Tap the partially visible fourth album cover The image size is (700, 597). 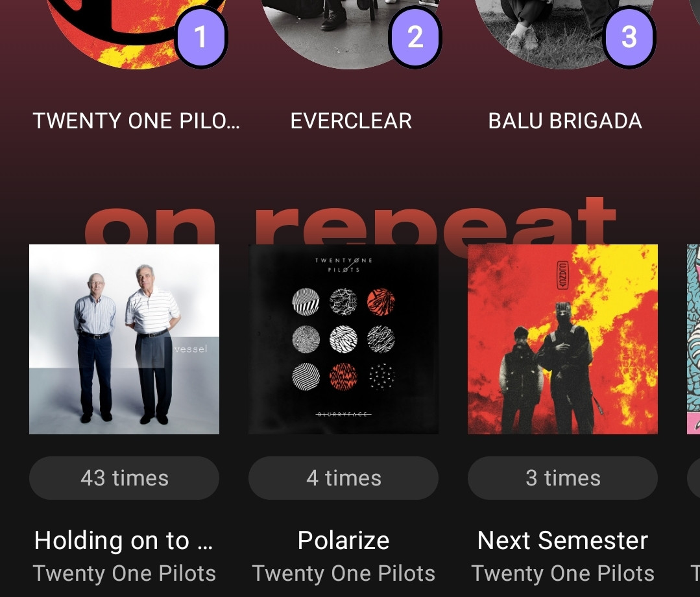point(694,339)
